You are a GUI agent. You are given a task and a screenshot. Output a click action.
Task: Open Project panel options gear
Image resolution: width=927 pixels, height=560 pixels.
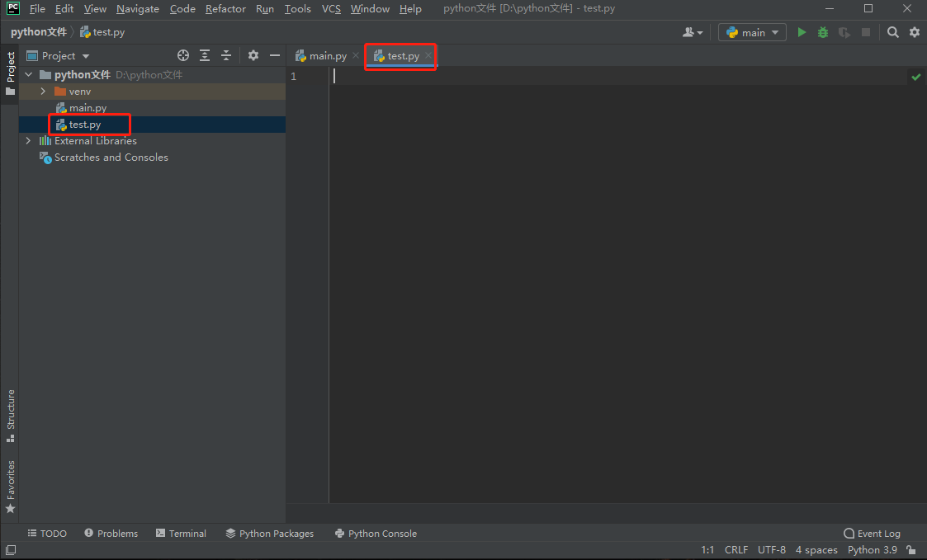tap(253, 55)
